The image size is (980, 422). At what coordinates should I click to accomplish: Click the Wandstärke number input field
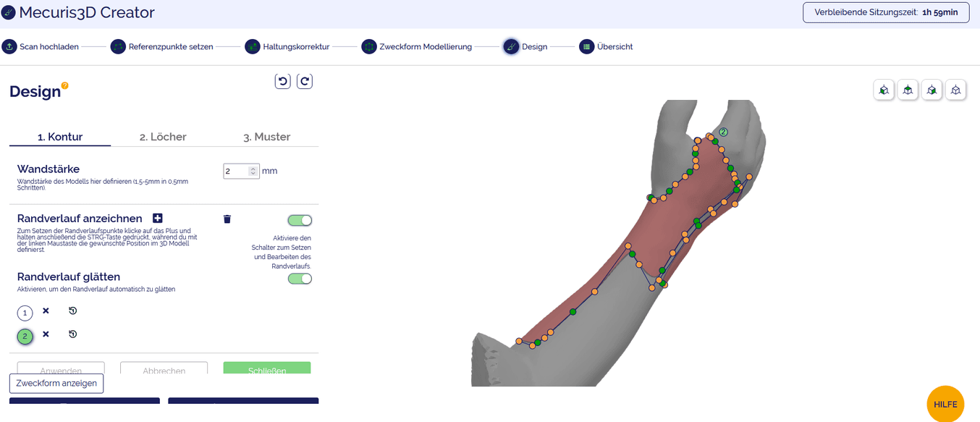236,172
